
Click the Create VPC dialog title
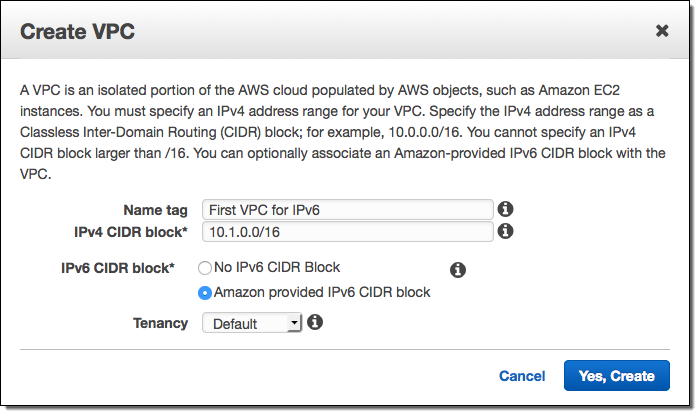(x=77, y=31)
